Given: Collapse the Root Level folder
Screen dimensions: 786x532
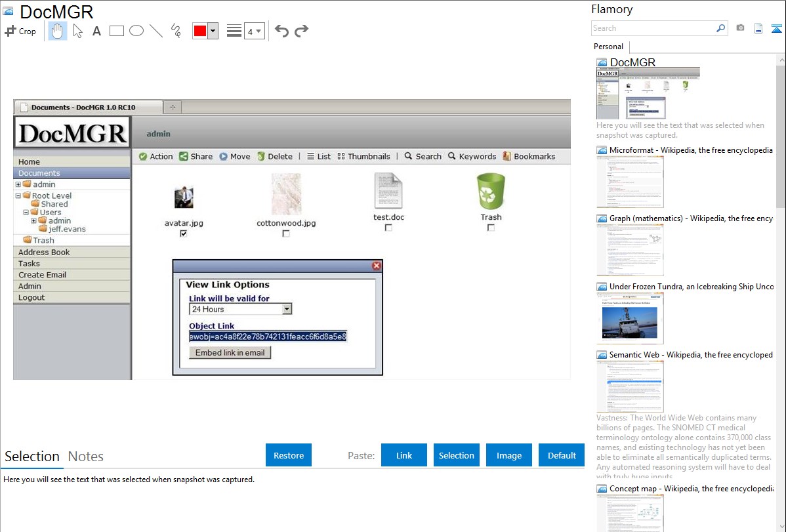Looking at the screenshot, I should coord(18,195).
